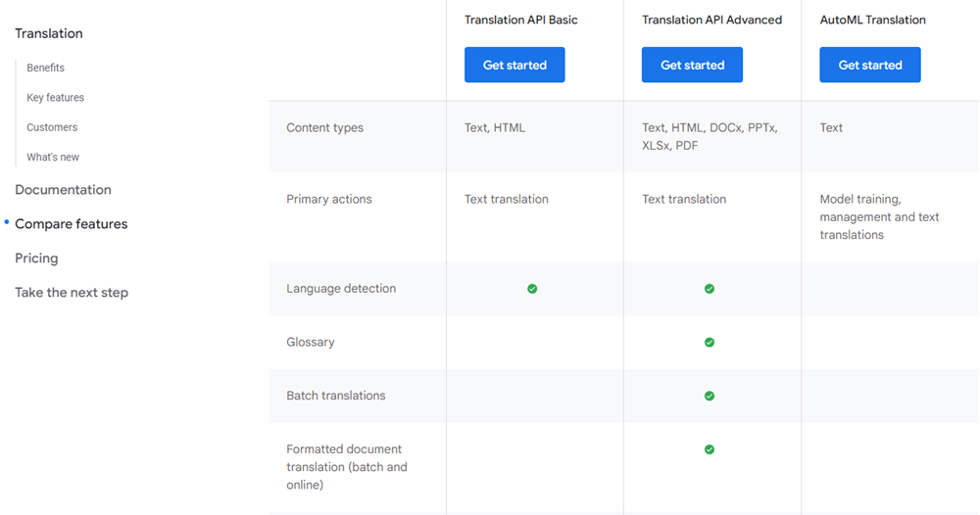Click Get started under Translation API Basic

[514, 65]
